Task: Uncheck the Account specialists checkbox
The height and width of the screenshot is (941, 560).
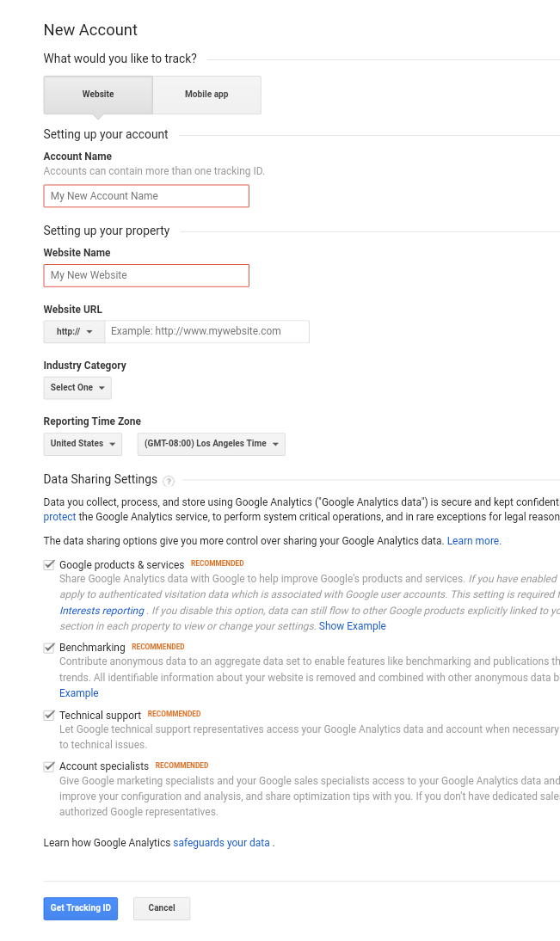Action: [x=49, y=766]
